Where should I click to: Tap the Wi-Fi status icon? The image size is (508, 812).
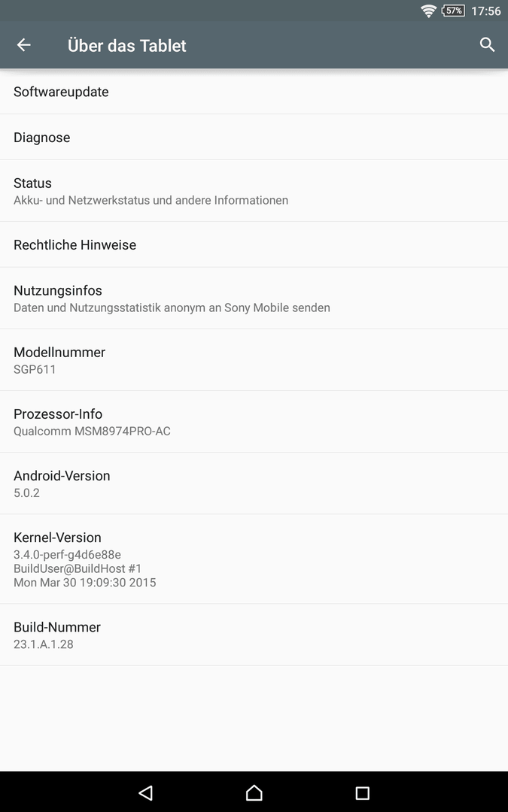429,11
